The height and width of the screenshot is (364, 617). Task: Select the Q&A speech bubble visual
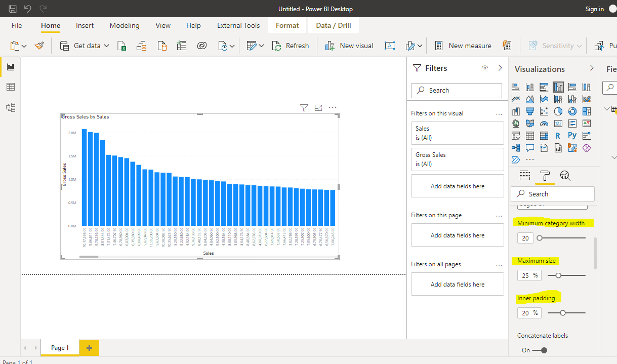coord(530,148)
